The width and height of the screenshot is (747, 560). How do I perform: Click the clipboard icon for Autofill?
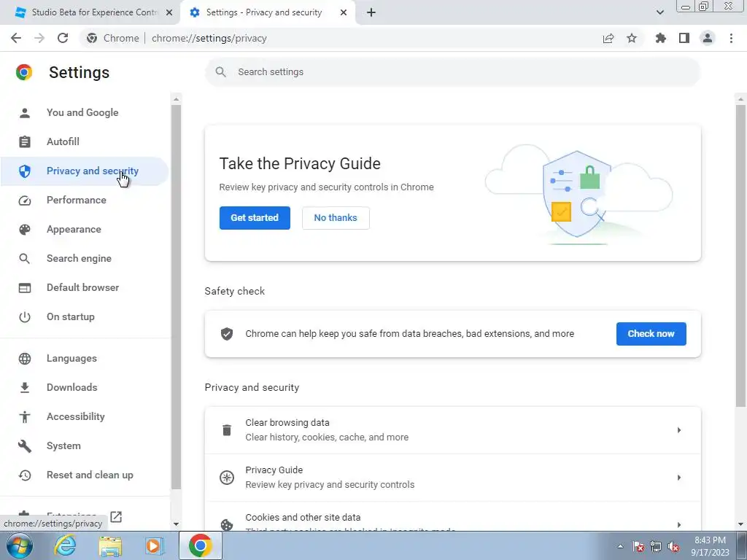tap(25, 142)
